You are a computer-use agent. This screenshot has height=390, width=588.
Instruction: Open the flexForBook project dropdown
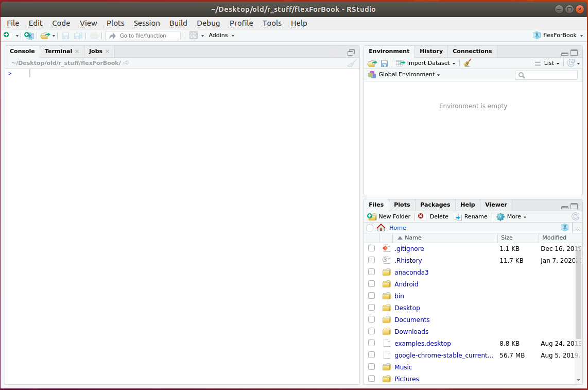[x=558, y=35]
